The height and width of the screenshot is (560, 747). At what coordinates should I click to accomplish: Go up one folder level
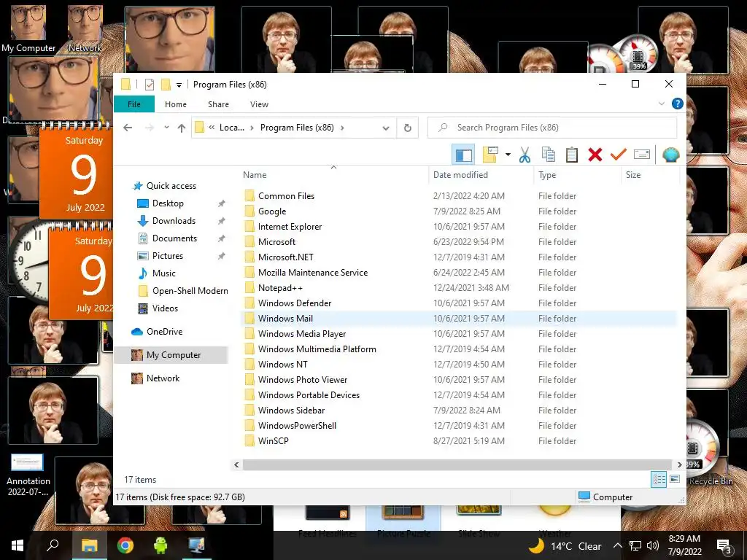(182, 128)
